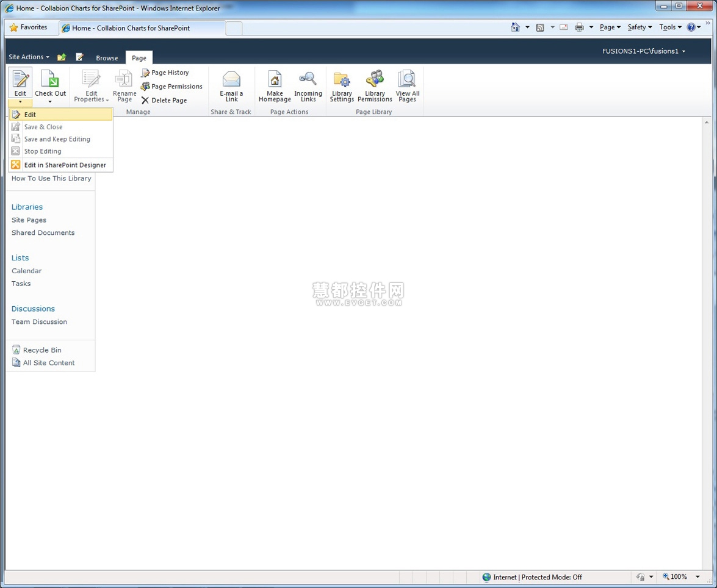Click the Internet Protected Mode status text
717x588 pixels.
[538, 577]
